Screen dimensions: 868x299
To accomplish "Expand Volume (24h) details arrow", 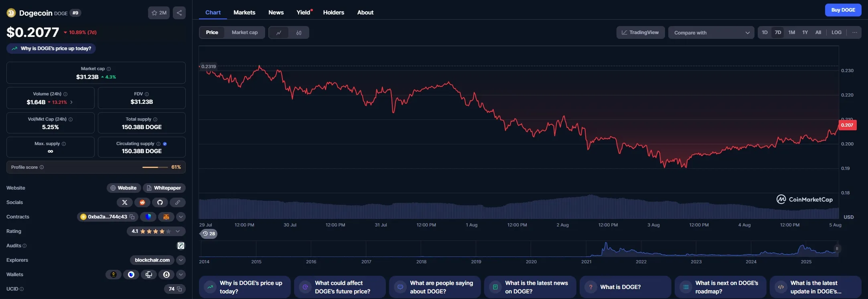I will [x=71, y=102].
